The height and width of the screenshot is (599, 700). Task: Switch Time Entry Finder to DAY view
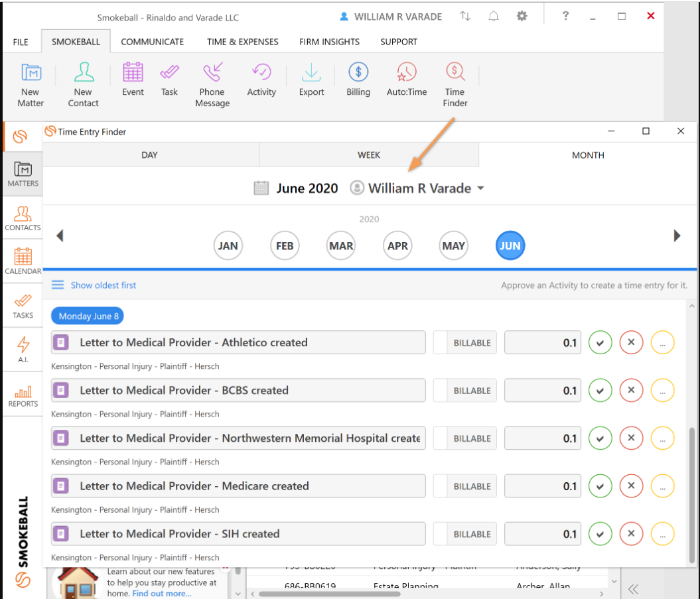click(150, 155)
